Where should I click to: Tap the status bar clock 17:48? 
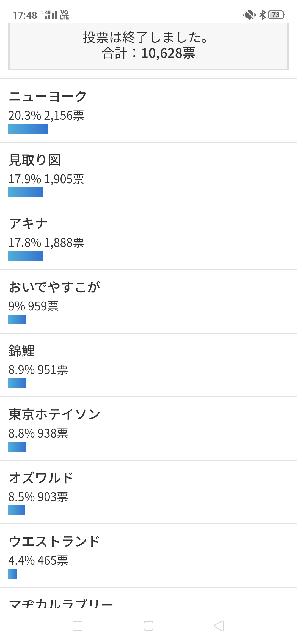(x=25, y=15)
